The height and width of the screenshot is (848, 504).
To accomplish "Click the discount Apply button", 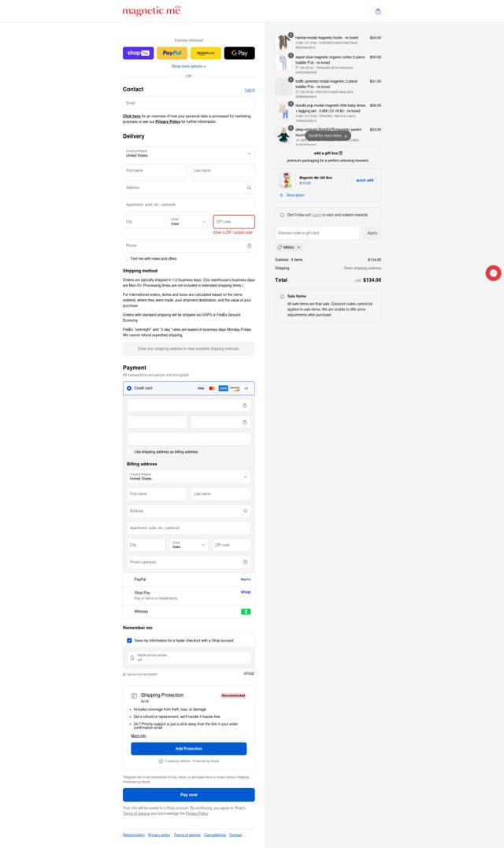I will (x=372, y=233).
